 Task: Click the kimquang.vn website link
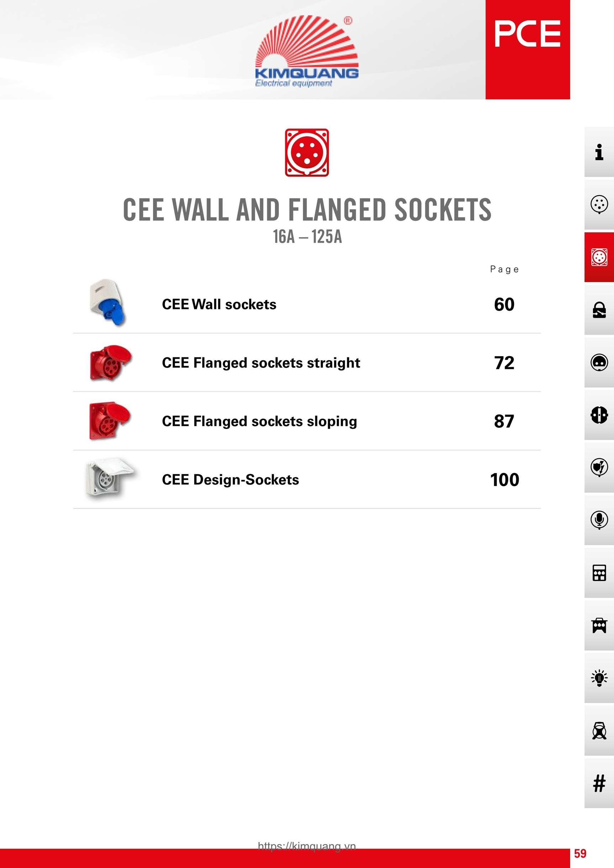click(307, 846)
